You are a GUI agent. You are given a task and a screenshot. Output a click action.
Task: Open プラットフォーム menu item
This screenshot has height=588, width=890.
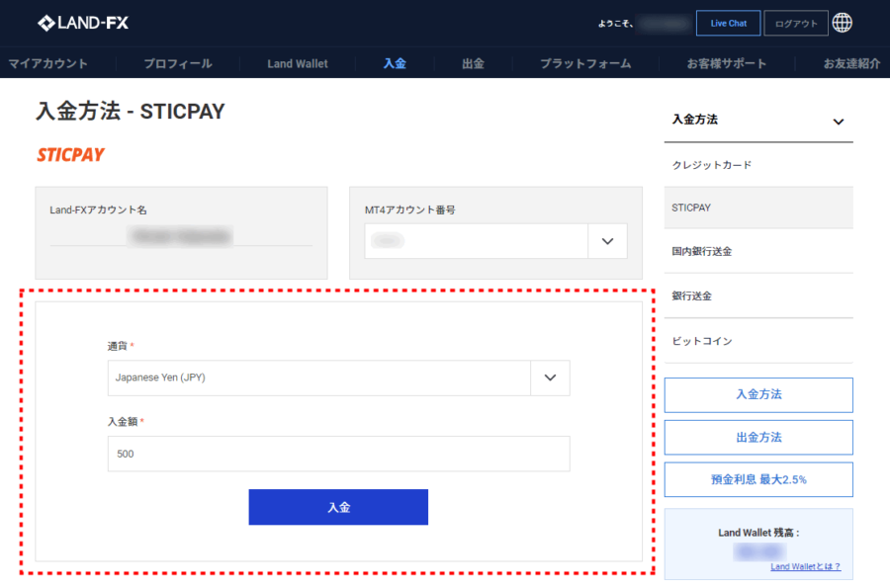[x=585, y=63]
